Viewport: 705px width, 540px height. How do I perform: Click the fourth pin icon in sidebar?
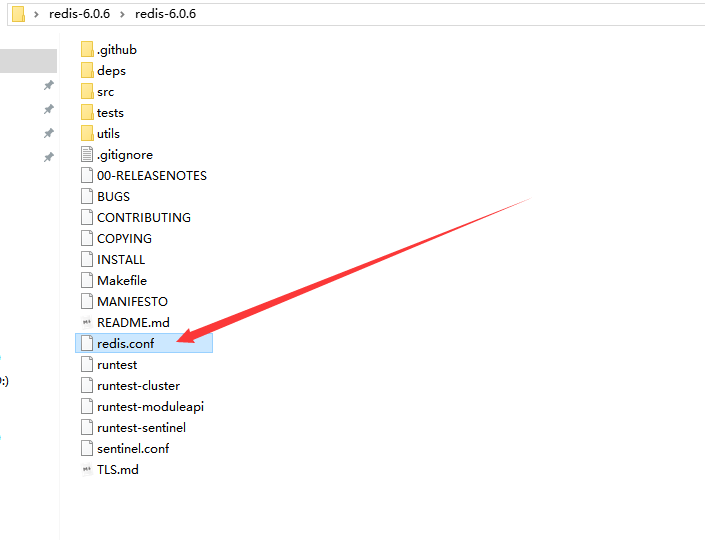click(x=49, y=157)
